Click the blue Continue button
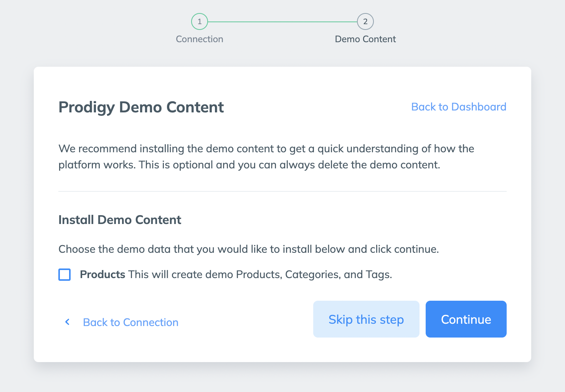This screenshot has width=565, height=392. pos(466,319)
